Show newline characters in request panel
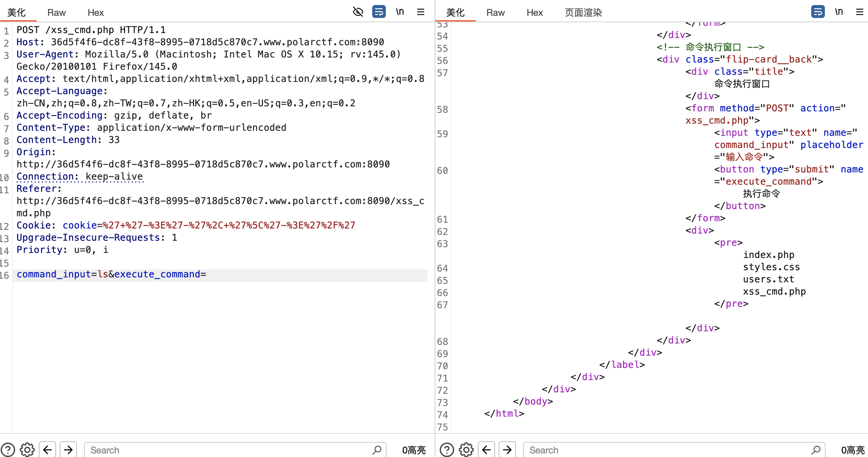Screen dimensions: 868x457 point(400,12)
